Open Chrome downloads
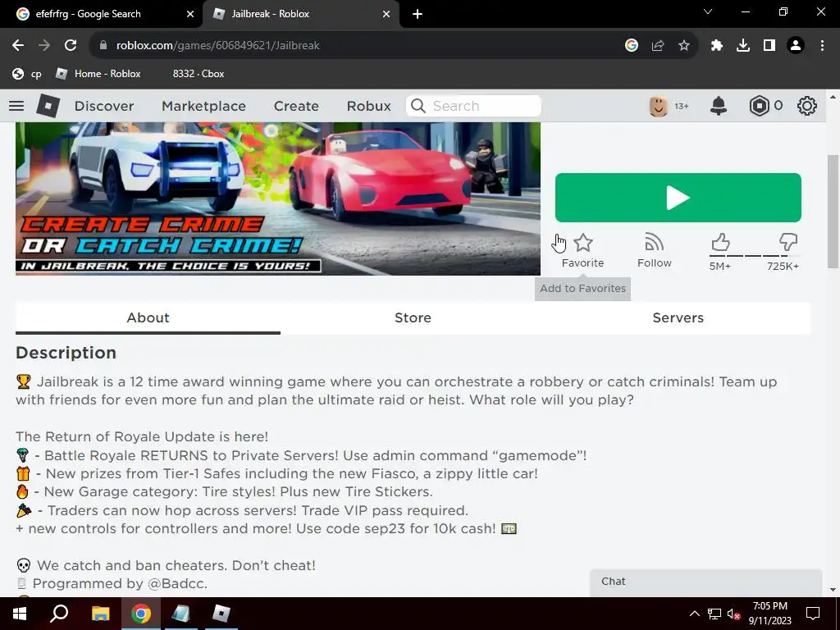Viewport: 840px width, 630px height. pyautogui.click(x=743, y=46)
